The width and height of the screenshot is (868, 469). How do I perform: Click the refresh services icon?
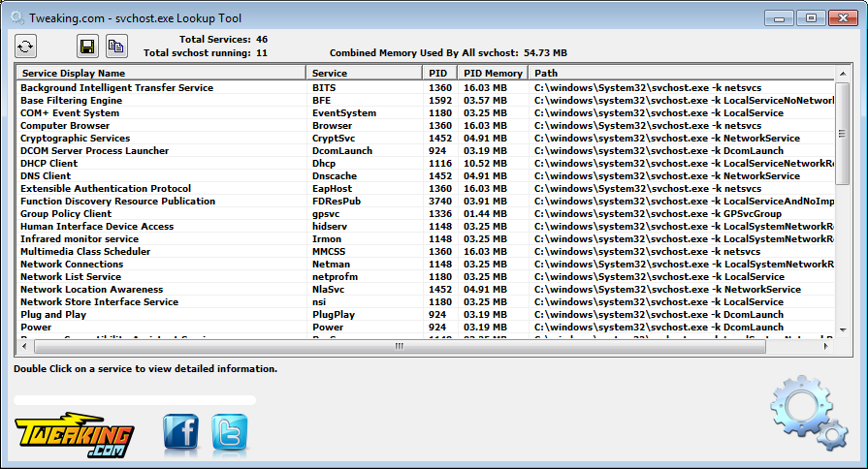coord(25,46)
